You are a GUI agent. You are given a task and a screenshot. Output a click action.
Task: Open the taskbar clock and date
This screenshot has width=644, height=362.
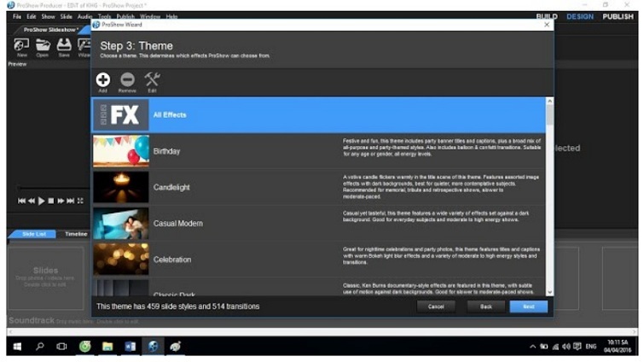pyautogui.click(x=618, y=347)
